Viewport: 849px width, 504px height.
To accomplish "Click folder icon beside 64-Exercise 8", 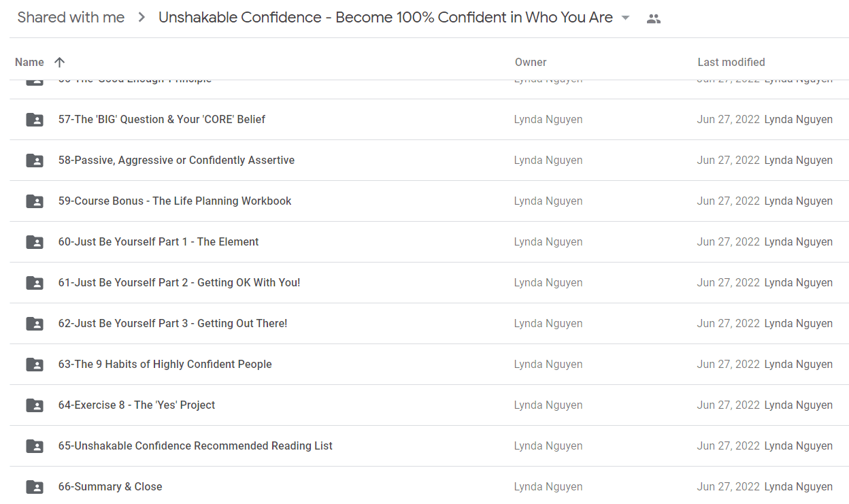I will click(35, 405).
